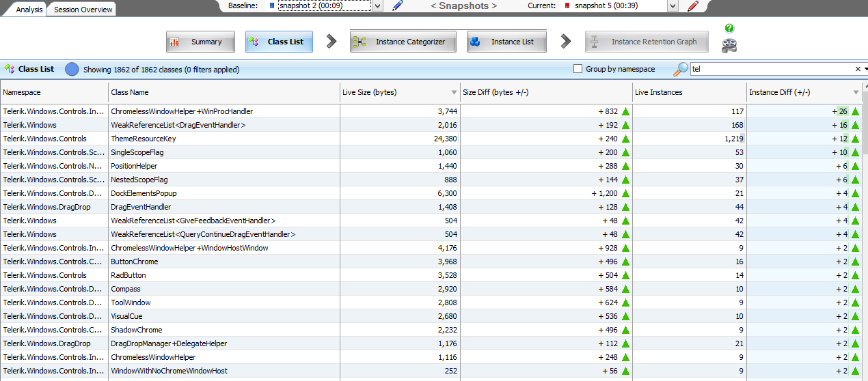
Task: Select the WeakReferenceList<QueryContinueDragEventHandler> row
Action: coord(431,234)
